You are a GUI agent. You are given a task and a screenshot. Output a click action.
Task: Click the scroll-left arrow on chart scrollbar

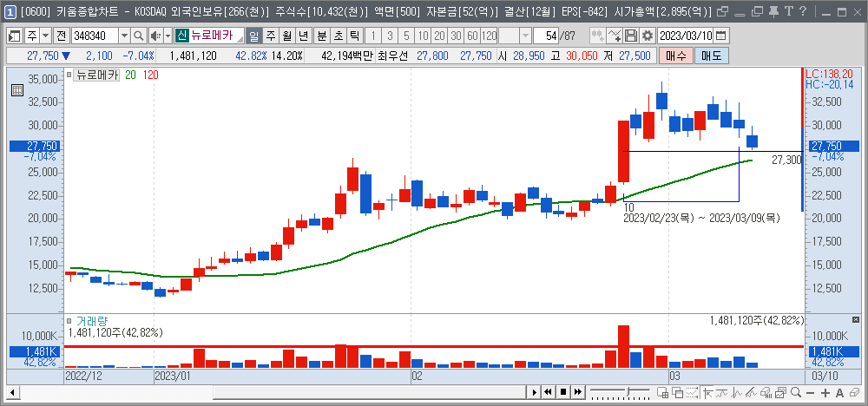(11, 392)
